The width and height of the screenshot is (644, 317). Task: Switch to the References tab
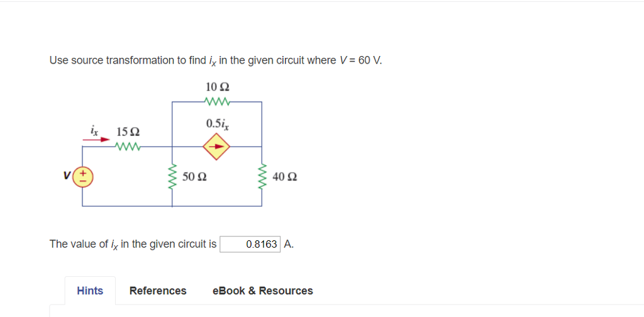coord(158,291)
